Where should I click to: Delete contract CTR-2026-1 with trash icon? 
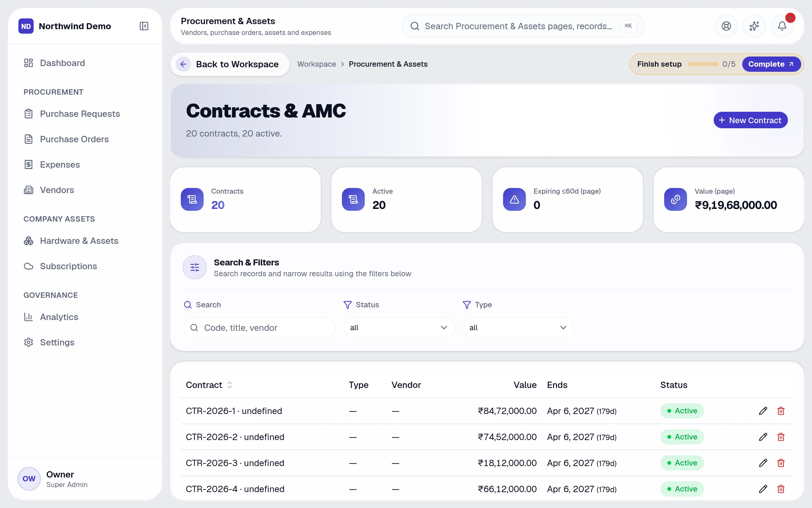[x=781, y=411]
